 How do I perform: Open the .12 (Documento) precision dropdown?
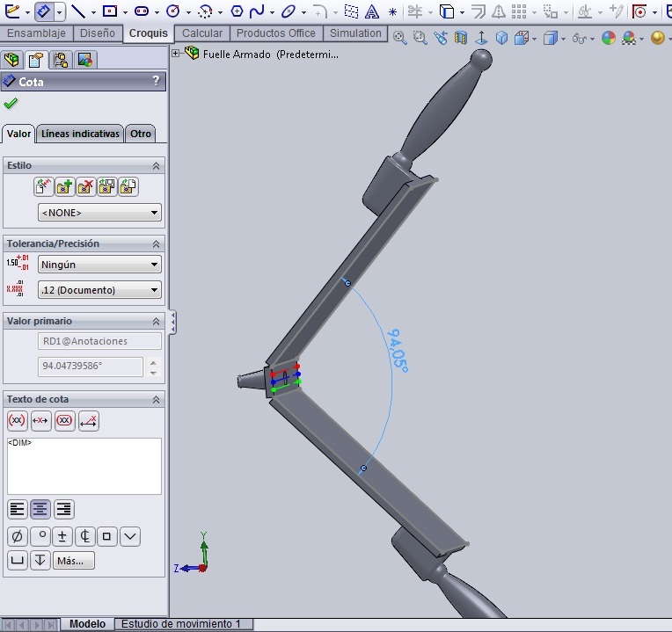[99, 290]
